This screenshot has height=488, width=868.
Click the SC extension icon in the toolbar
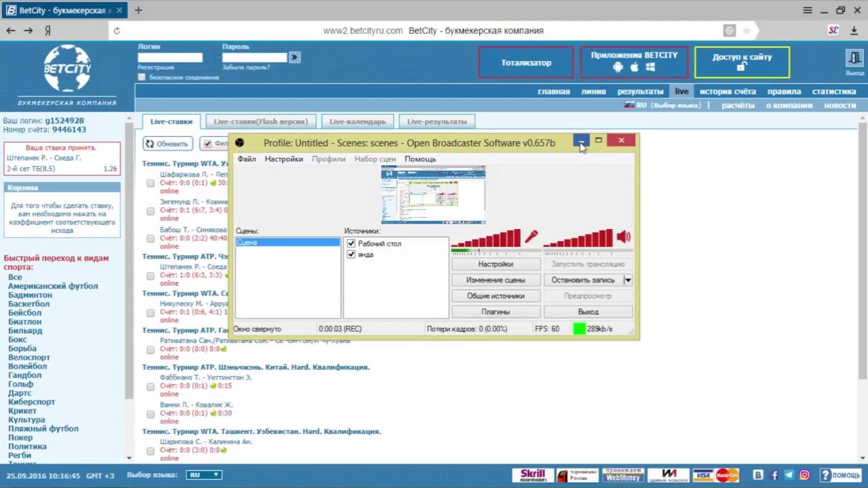(x=833, y=30)
